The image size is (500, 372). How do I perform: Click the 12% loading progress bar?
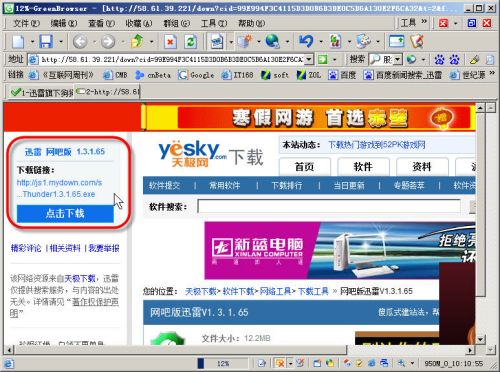click(223, 363)
